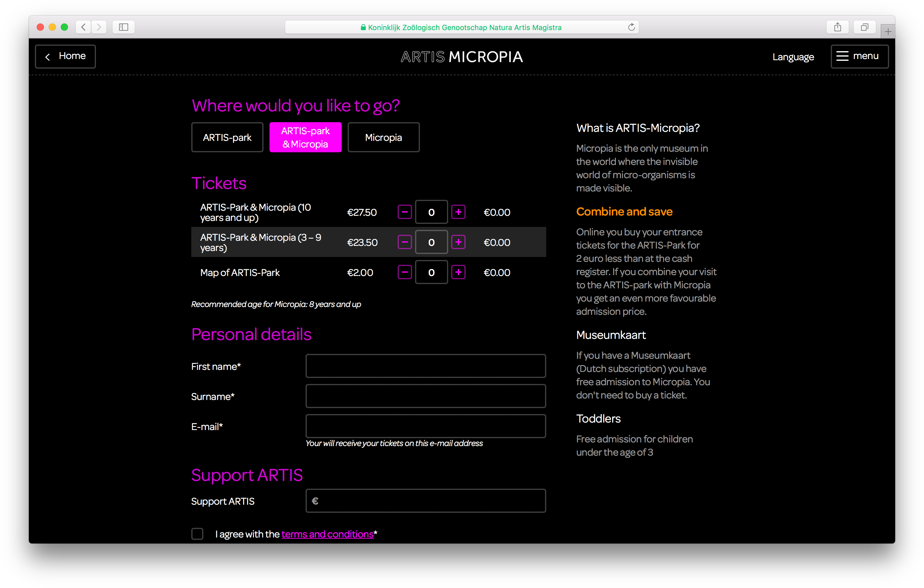Click quantity field for Map of ARTIS-Park
The image size is (924, 588).
[431, 272]
